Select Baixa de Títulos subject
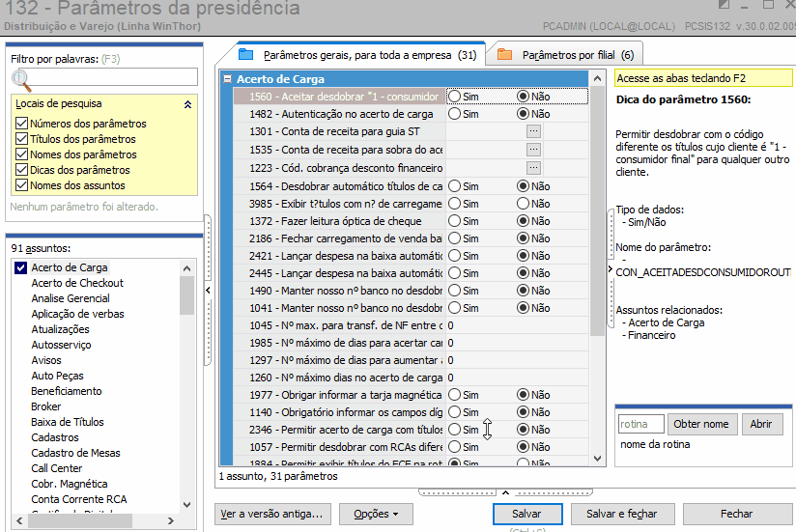The image size is (796, 532). 68,422
